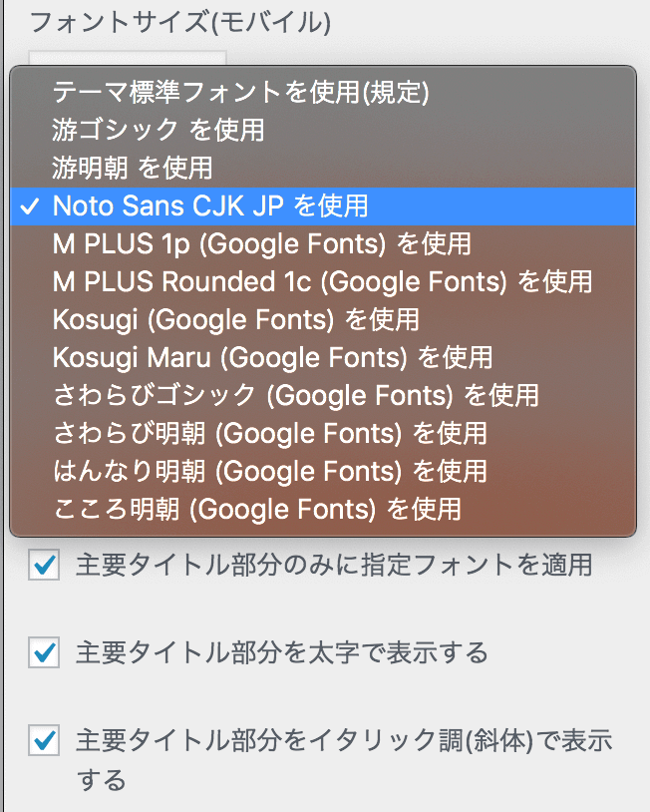Image resolution: width=650 pixels, height=812 pixels.
Task: Click the 主要タイトル部分のみに指定フォントを適用 label text
Action: (333, 566)
